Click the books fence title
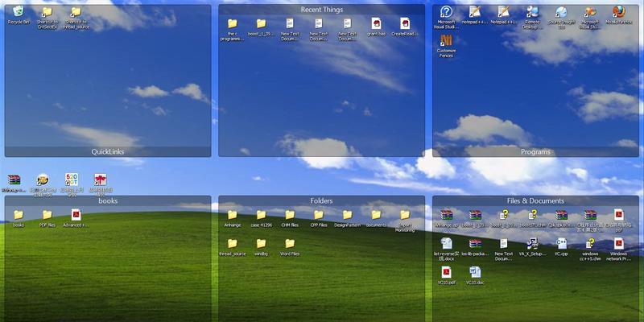The image size is (644, 322). 108,200
